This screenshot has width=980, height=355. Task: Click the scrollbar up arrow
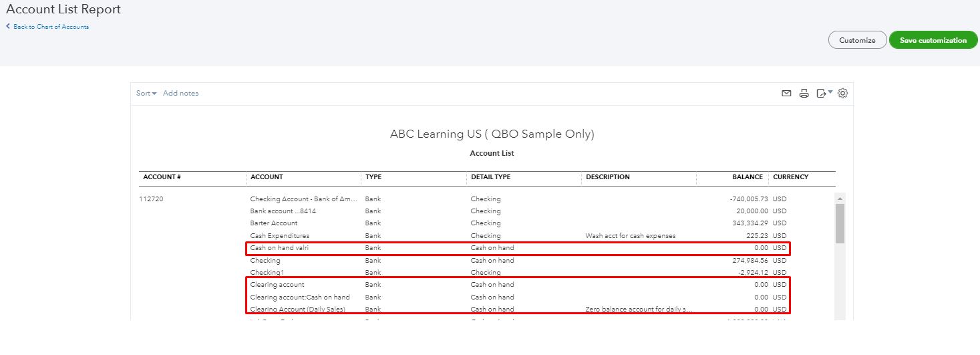tap(840, 199)
